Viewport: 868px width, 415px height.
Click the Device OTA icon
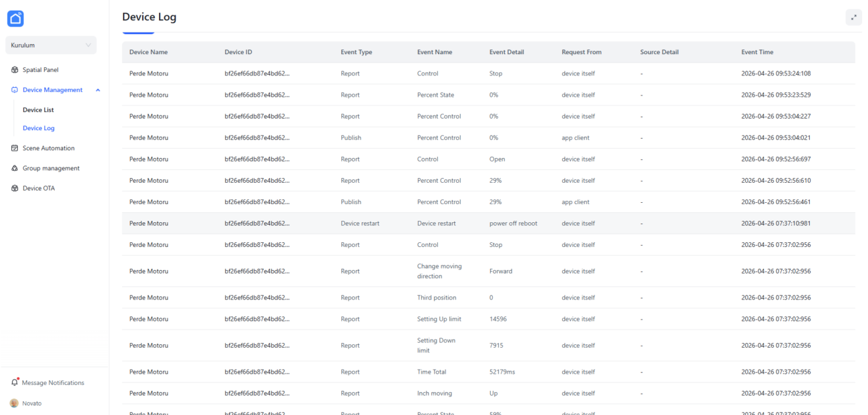coord(15,188)
